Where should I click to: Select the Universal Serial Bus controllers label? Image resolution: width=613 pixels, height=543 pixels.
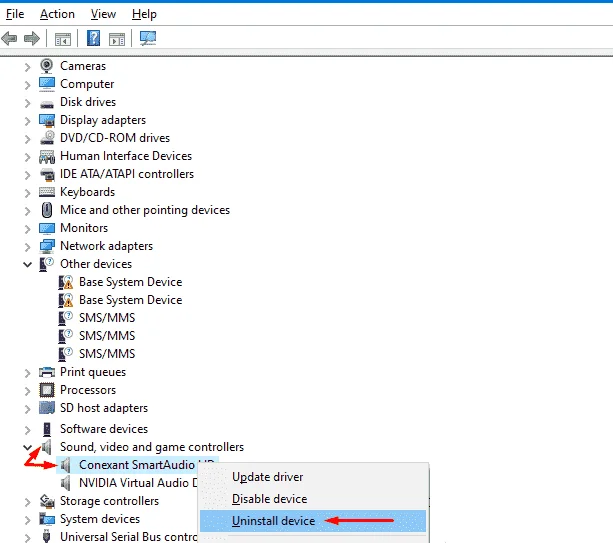point(129,537)
